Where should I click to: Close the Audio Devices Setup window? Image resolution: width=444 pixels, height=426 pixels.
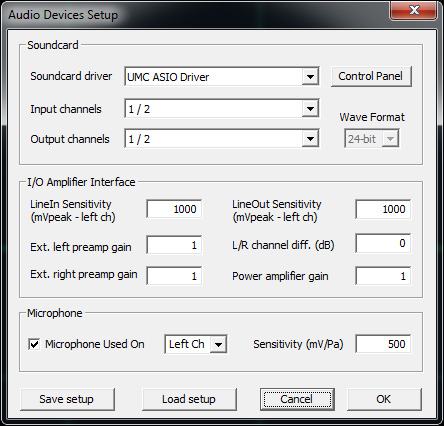coord(414,10)
